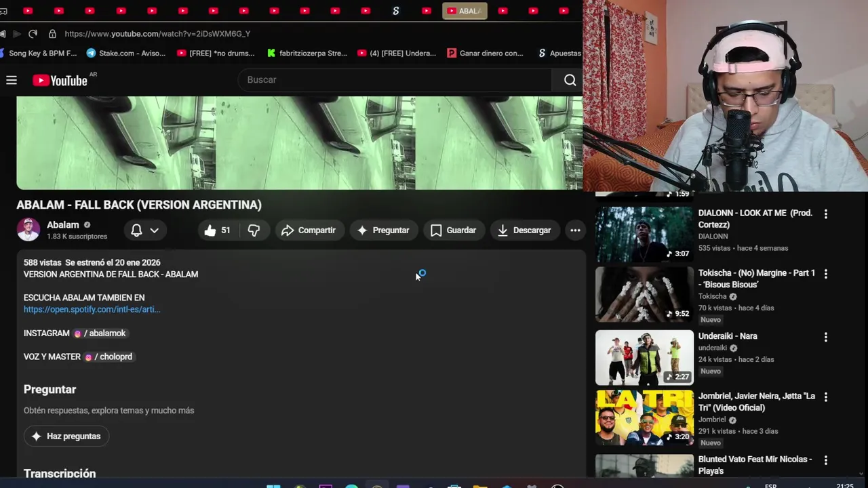Switch to the tab with S logo
Image resolution: width=868 pixels, height=488 pixels.
pyautogui.click(x=396, y=11)
